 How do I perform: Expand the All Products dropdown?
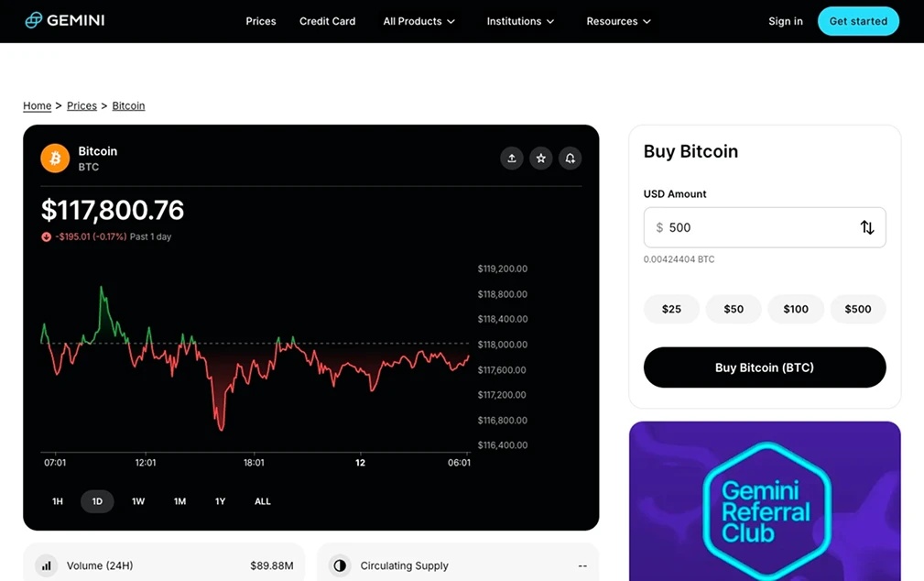click(419, 21)
